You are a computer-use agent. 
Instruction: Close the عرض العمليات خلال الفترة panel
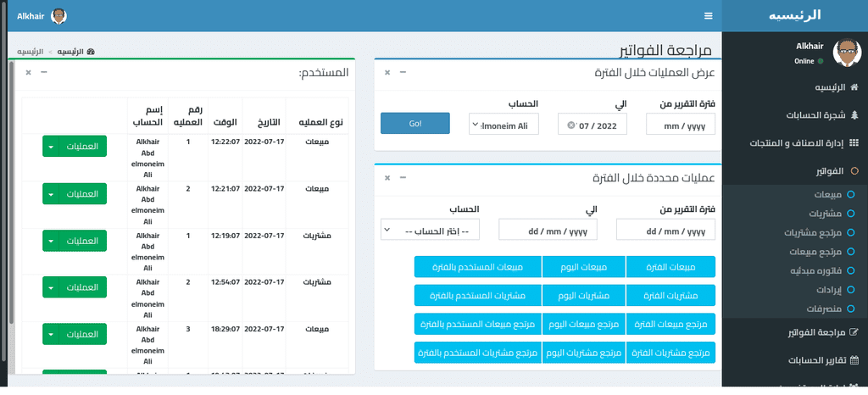point(387,72)
